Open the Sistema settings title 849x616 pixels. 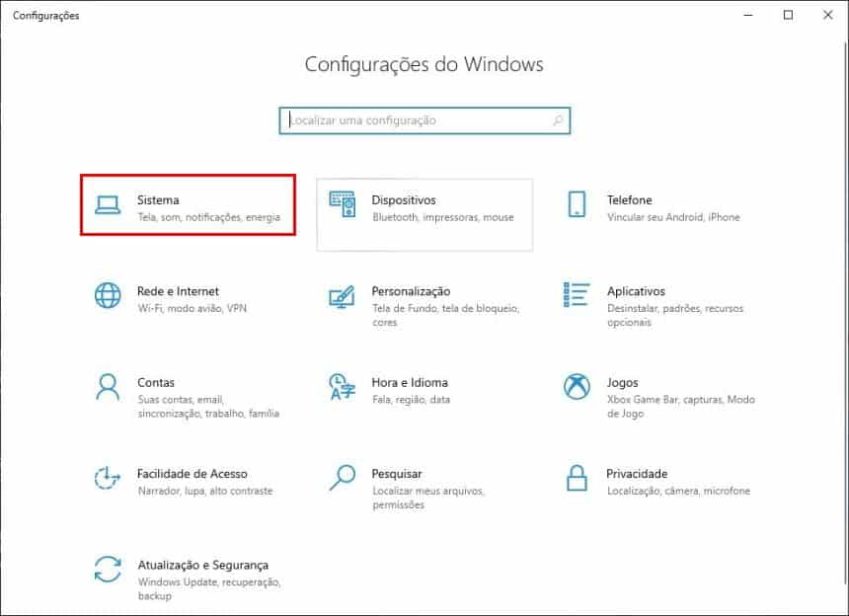point(158,199)
